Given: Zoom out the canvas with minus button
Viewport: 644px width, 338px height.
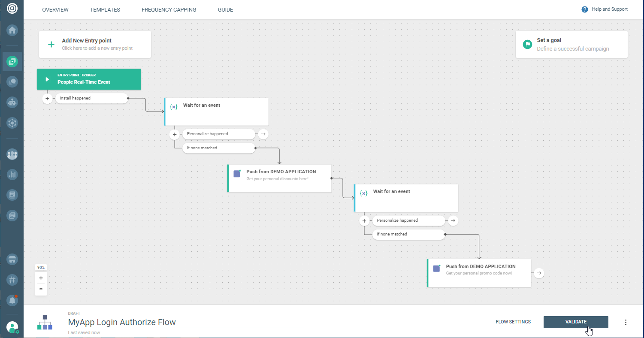Looking at the screenshot, I should pyautogui.click(x=41, y=289).
